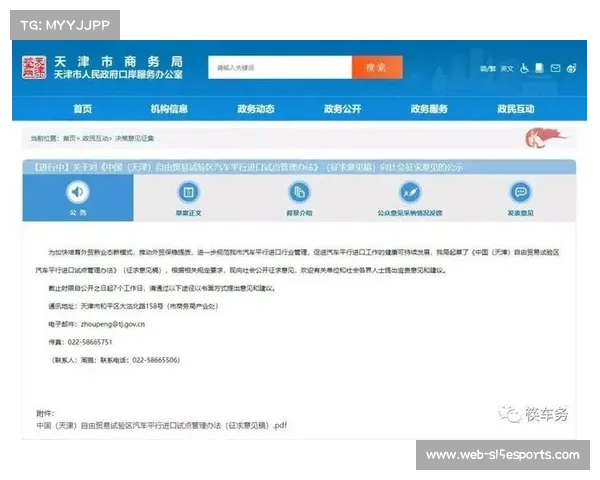Image resolution: width=600 pixels, height=480 pixels.
Task: Click 政民互动 in the breadcrumb trail
Action: click(95, 139)
